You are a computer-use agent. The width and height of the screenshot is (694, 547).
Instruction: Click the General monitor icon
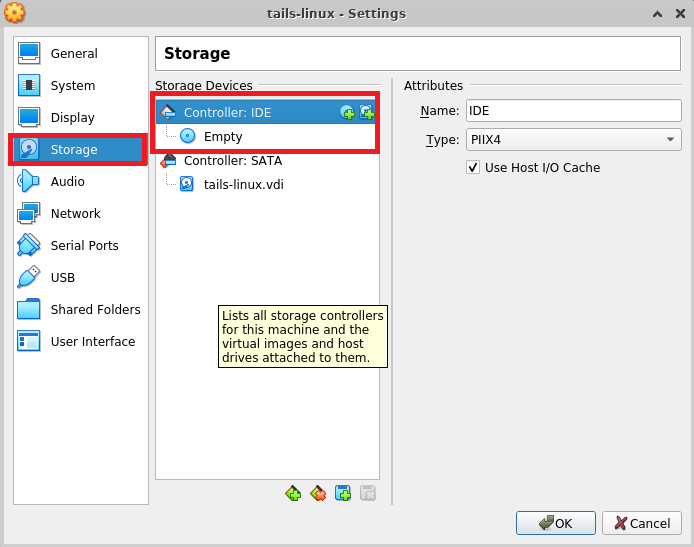pos(29,53)
